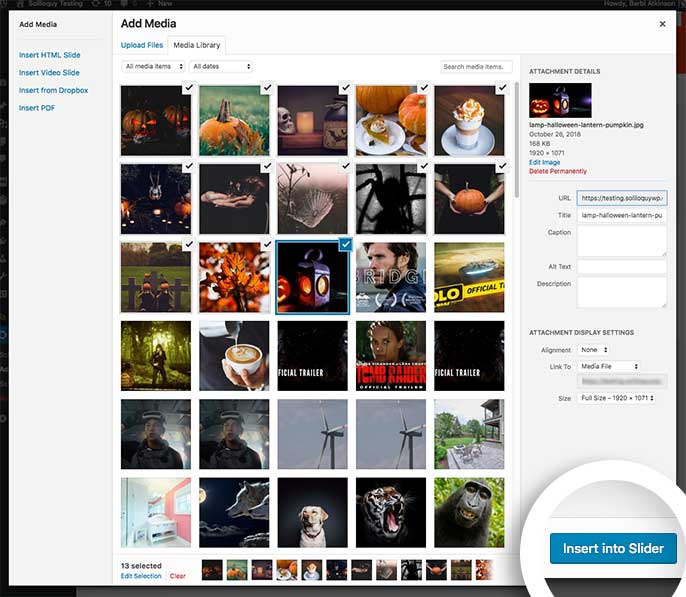Open Insert HTML Slide option
Screen dimensions: 686x597
[x=49, y=55]
